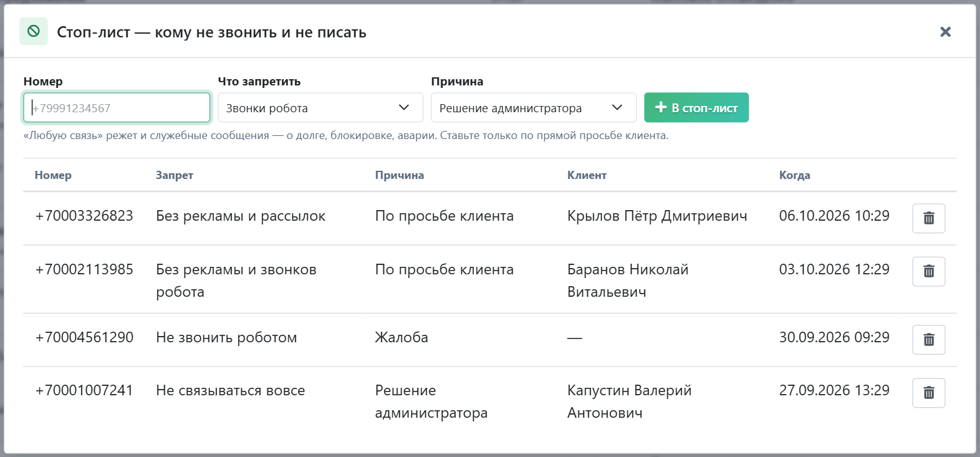Click date 06.10.2026 10:29
The image size is (980, 457).
tap(834, 216)
